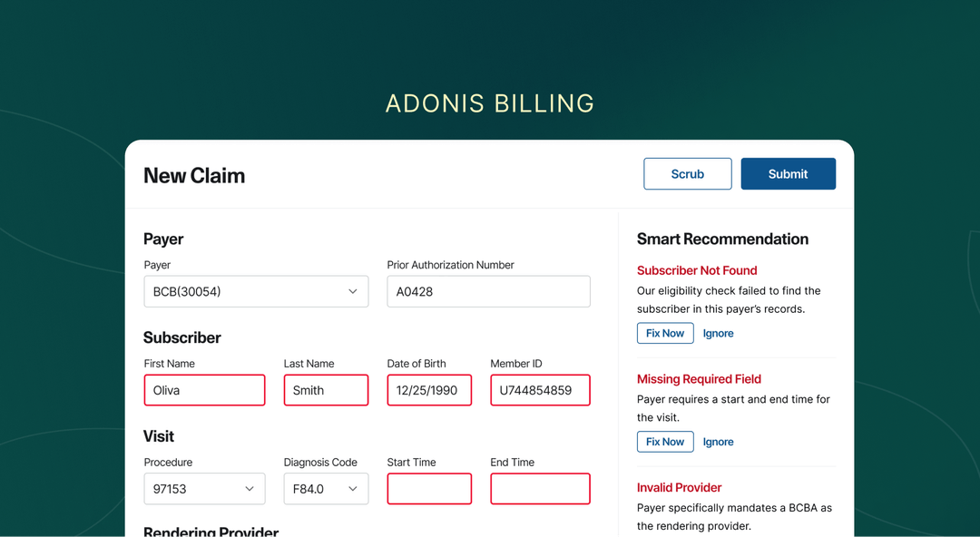Click the Scrub button

tap(687, 173)
